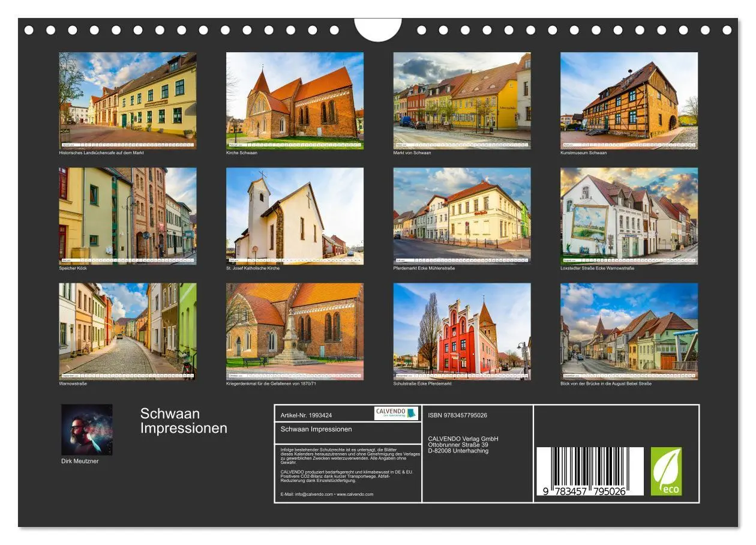Viewport: 756px width, 545px height.
Task: Open the August Bebel Straße bridge view photo
Action: (x=629, y=331)
